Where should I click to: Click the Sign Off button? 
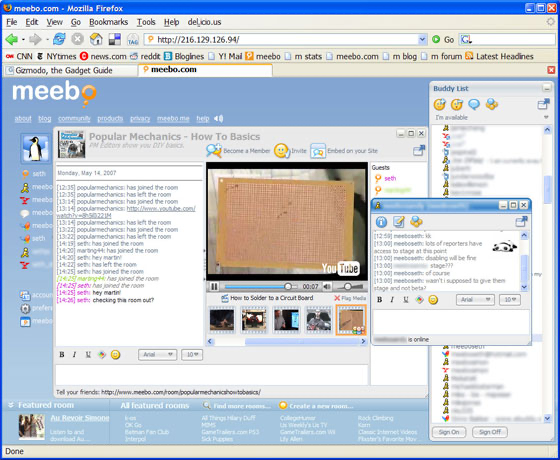click(x=490, y=432)
